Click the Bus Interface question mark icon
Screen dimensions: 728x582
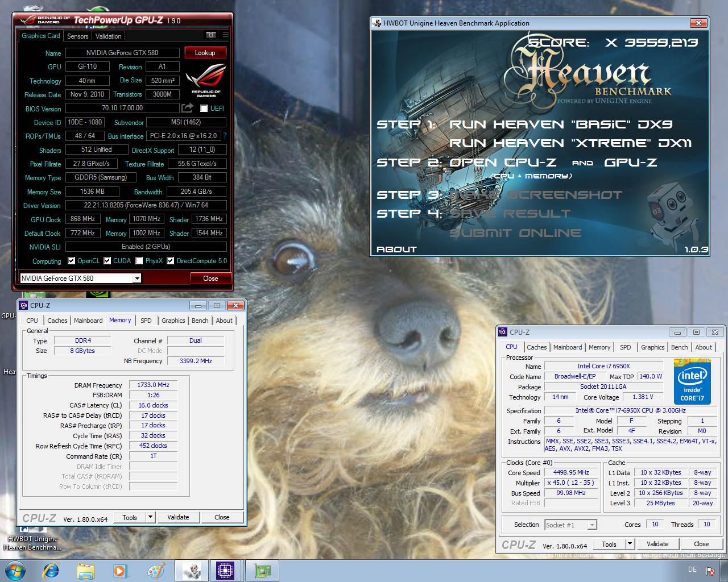pyautogui.click(x=225, y=136)
